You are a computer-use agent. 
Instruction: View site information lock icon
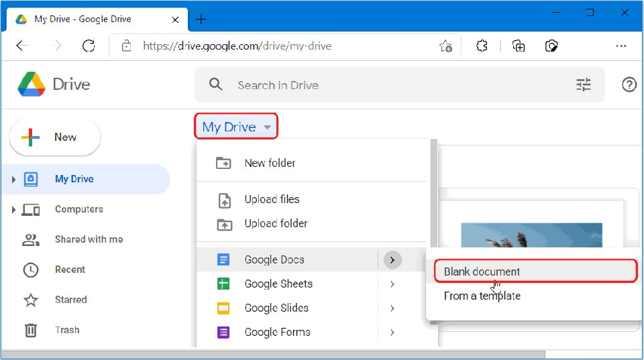point(127,46)
